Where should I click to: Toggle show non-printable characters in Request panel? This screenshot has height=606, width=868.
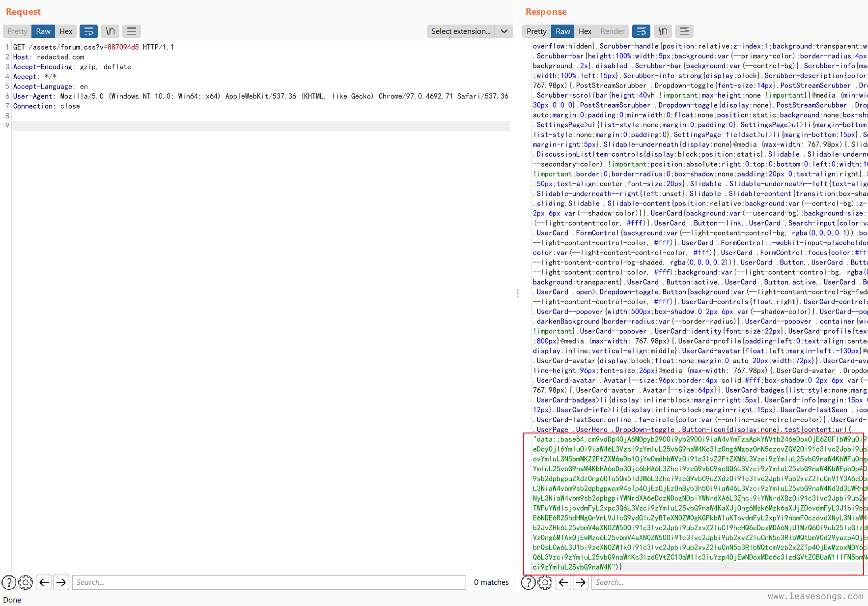click(x=111, y=31)
